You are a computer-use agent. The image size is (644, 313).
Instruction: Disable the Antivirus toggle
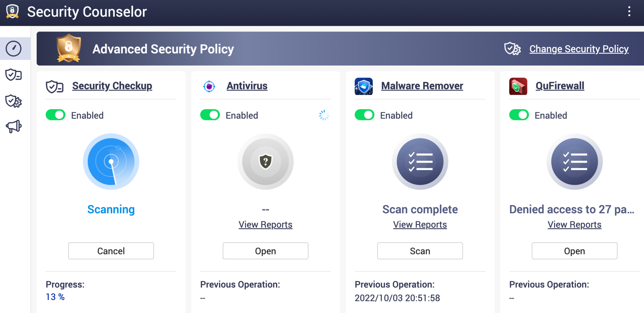coord(210,115)
